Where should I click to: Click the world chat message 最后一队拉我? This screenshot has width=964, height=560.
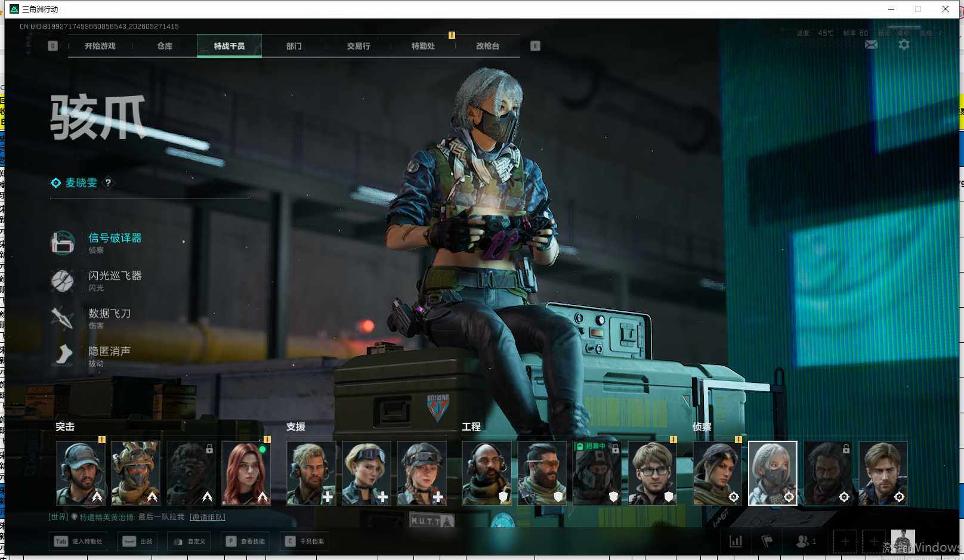pyautogui.click(x=161, y=517)
